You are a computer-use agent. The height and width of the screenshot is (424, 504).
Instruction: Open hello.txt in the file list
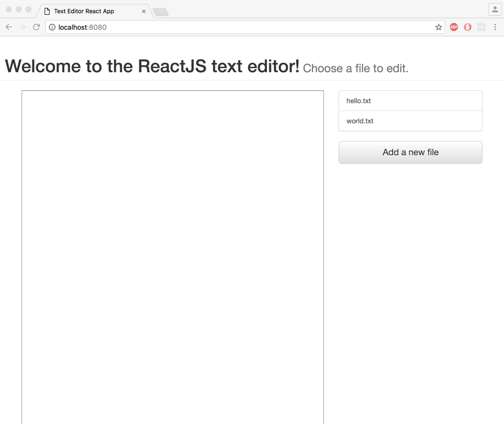(x=410, y=101)
